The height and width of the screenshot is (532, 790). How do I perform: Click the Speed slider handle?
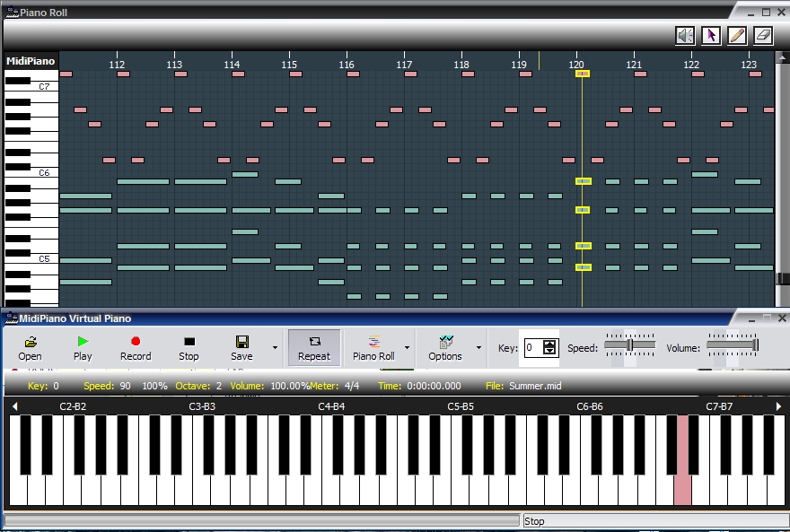(x=630, y=345)
